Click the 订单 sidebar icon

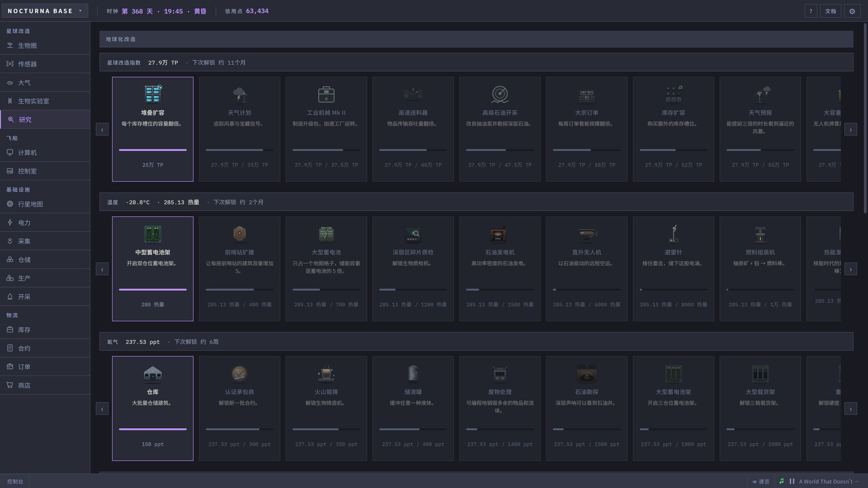(x=10, y=367)
